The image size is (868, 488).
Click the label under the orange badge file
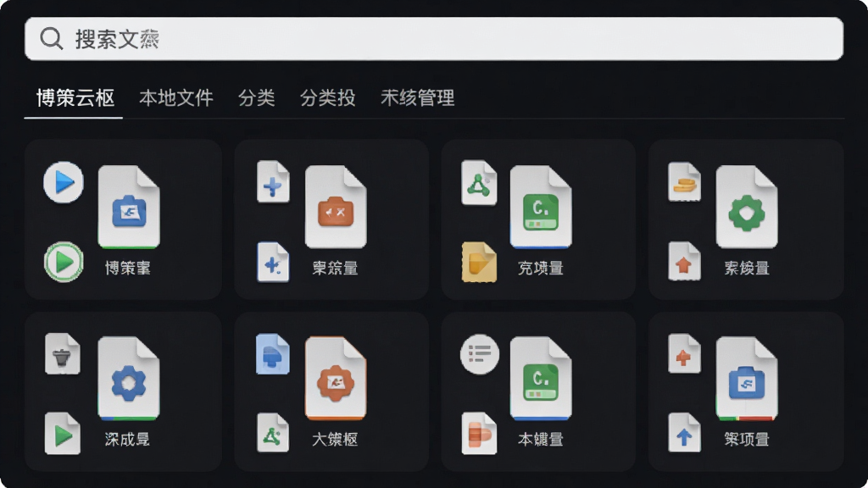[335, 440]
